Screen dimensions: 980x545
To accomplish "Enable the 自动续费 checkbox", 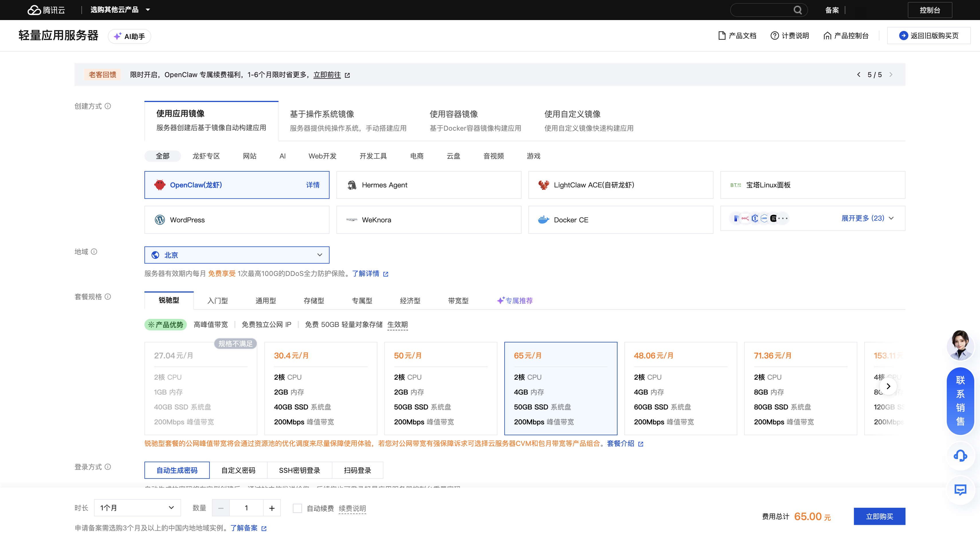I will point(297,509).
